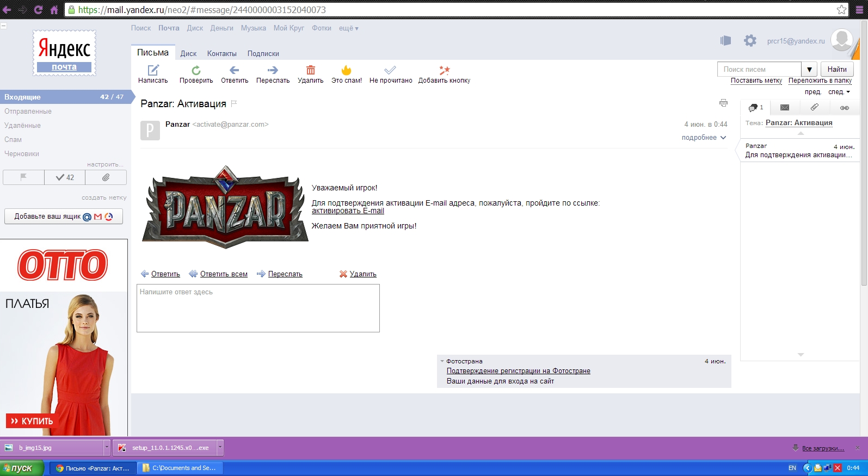
Task: Click EN language indicator in tray
Action: [792, 468]
